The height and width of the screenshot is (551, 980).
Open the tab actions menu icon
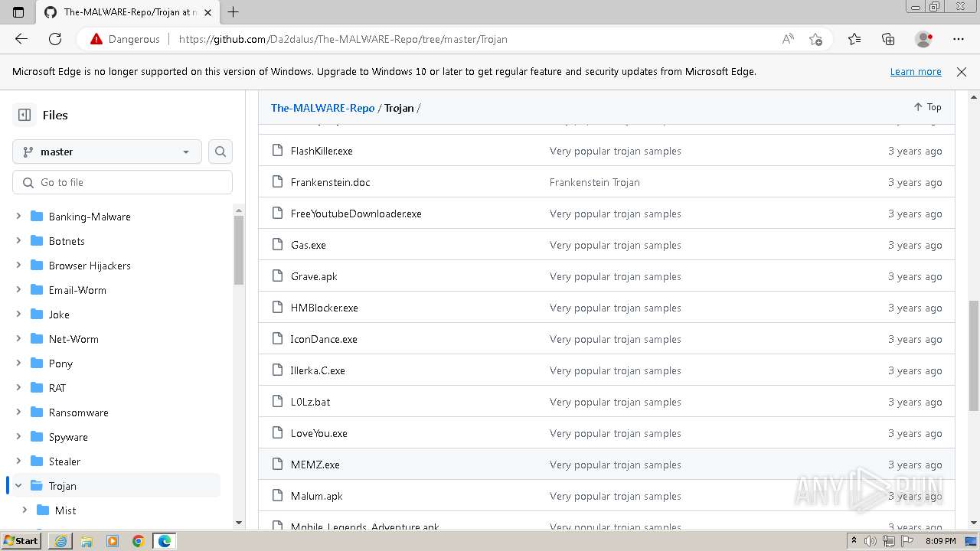pos(18,11)
